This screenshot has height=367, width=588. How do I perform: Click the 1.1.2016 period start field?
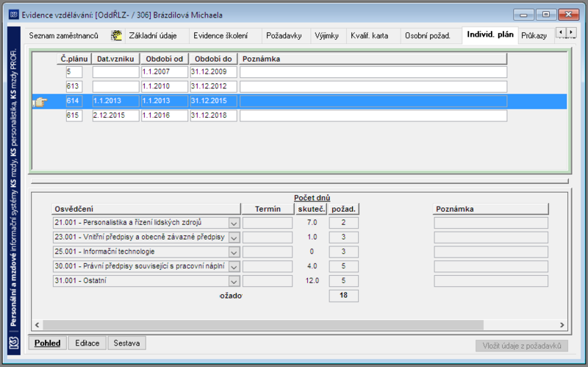tap(165, 115)
